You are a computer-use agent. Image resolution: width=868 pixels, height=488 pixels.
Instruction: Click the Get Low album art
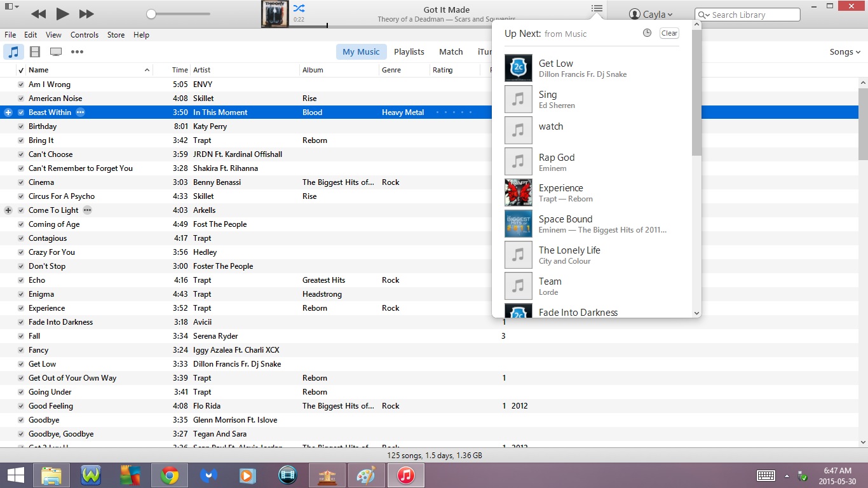tap(518, 68)
